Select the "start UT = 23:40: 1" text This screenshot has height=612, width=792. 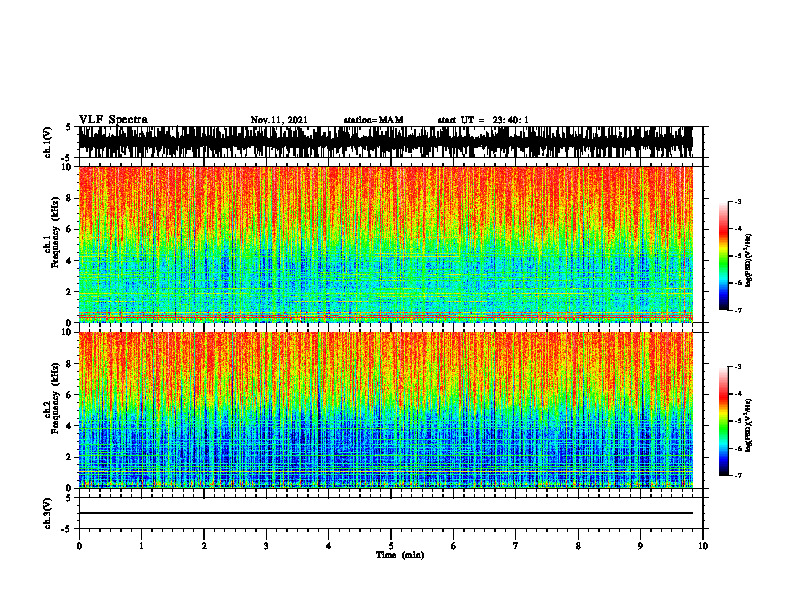pyautogui.click(x=483, y=120)
